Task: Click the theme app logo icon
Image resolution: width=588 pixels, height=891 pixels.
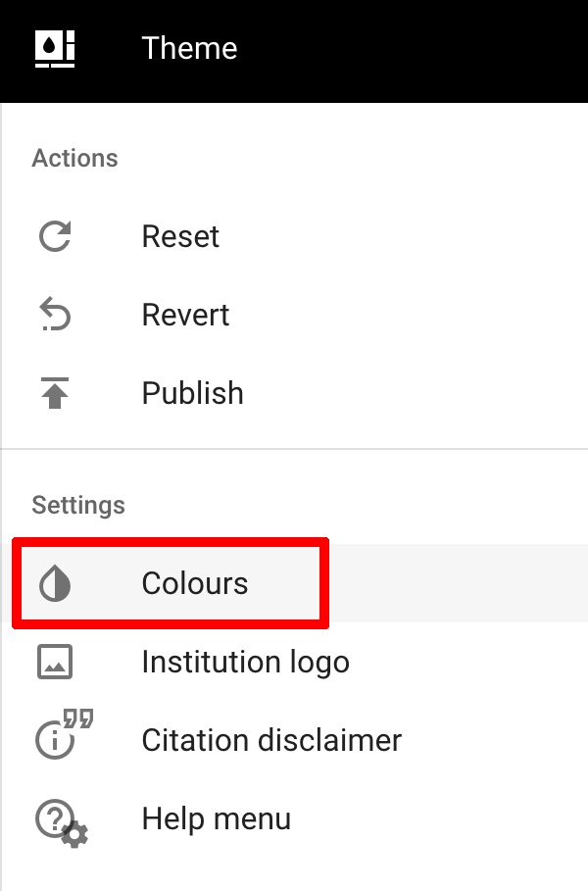Action: [x=55, y=48]
